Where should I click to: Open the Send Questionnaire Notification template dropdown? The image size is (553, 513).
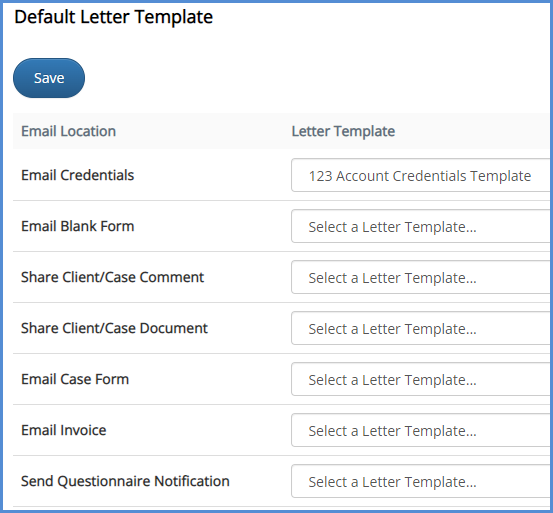tap(420, 481)
